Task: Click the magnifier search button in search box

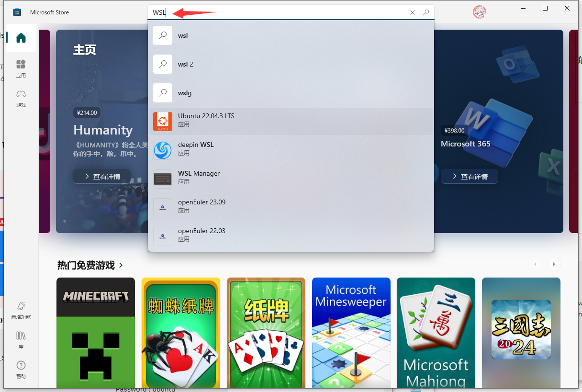Action: [x=426, y=12]
